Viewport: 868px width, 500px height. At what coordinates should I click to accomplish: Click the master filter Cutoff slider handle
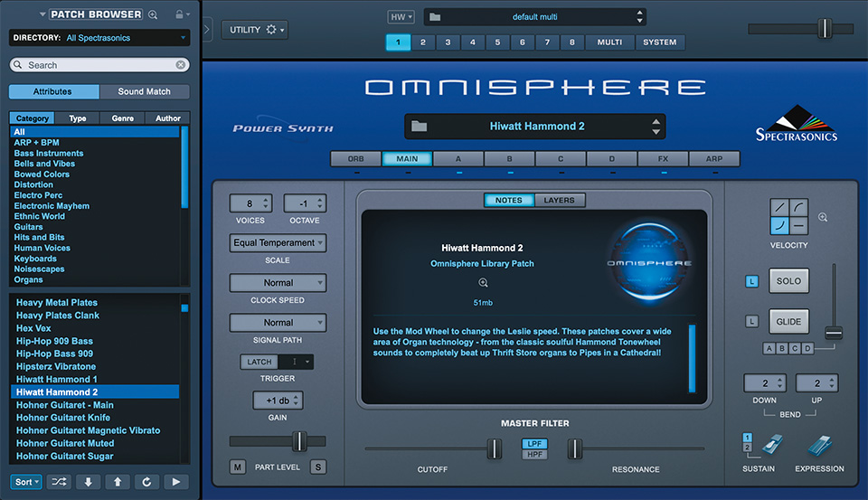point(494,449)
